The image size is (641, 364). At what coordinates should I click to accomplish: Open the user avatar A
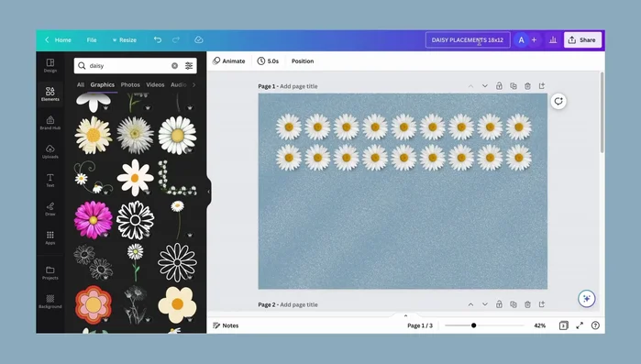[521, 40]
